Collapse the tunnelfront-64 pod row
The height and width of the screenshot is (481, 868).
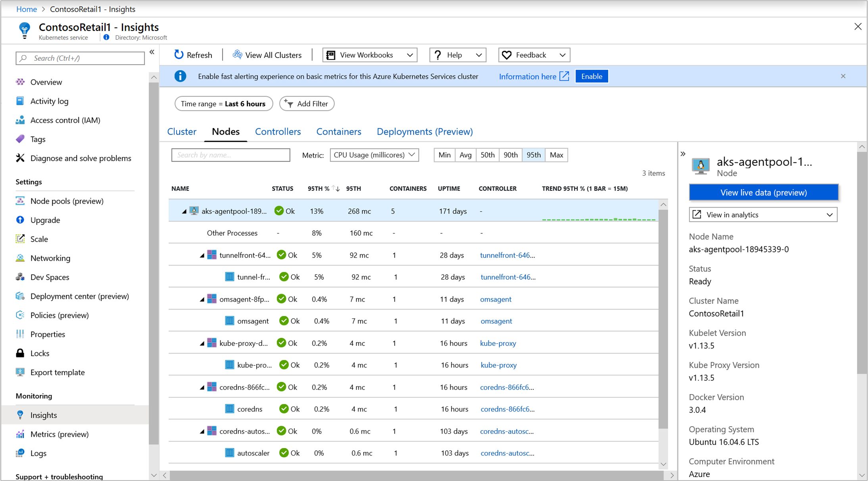click(x=202, y=256)
